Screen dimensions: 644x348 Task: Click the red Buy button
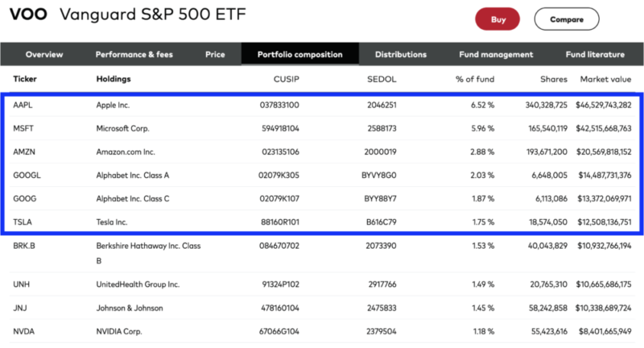[497, 19]
